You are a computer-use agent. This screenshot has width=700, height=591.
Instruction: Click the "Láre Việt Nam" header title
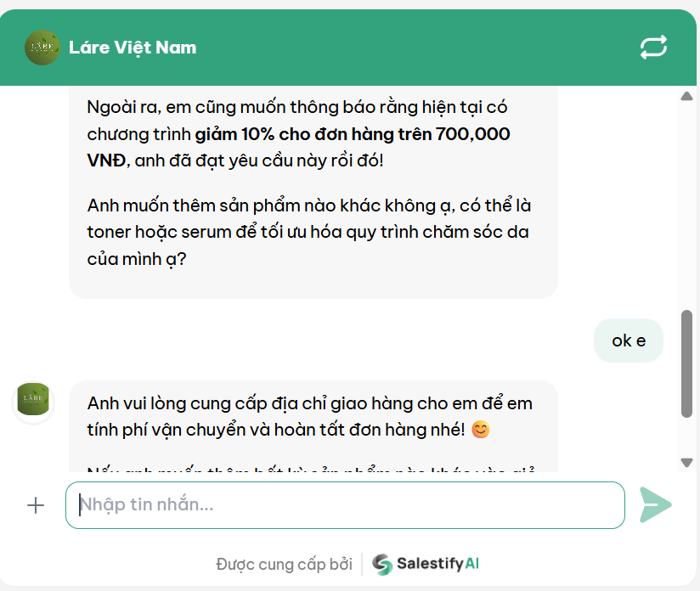click(x=133, y=48)
